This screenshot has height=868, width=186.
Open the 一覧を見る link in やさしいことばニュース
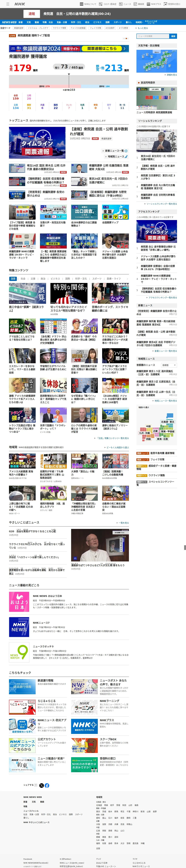pos(123,523)
